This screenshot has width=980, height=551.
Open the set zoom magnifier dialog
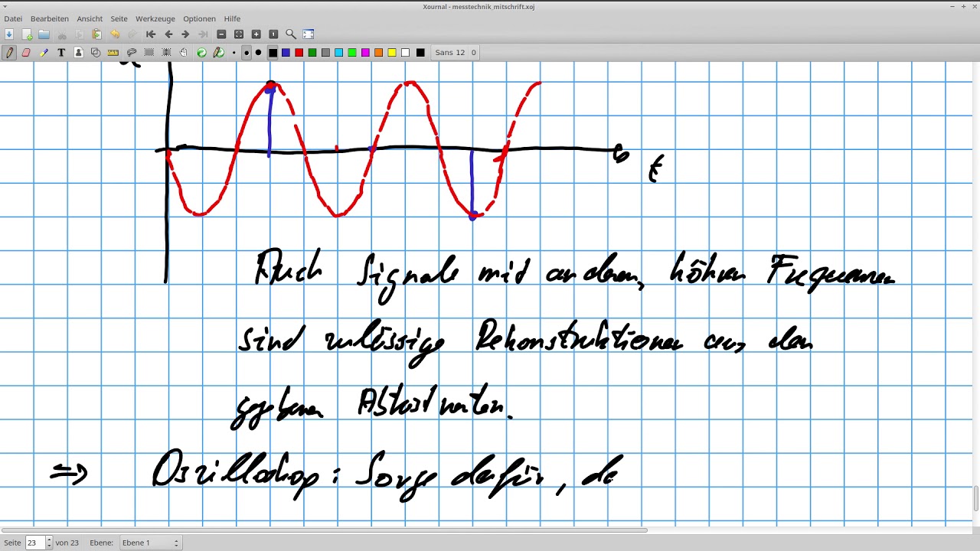coord(291,34)
